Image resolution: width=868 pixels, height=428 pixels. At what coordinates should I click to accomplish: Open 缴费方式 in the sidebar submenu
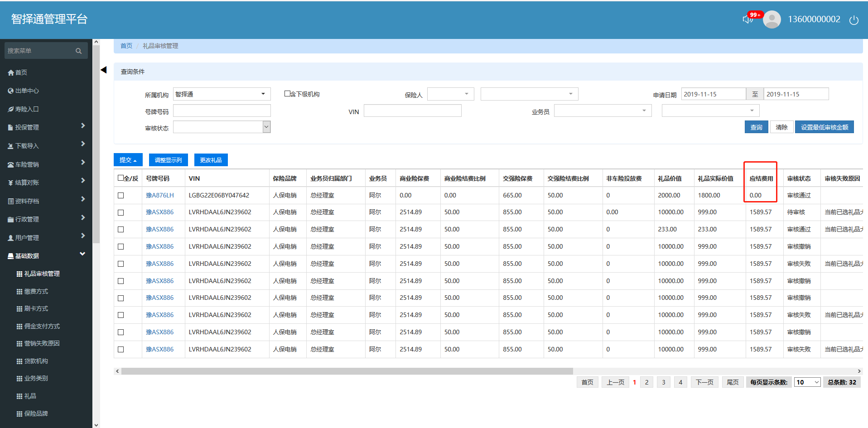[x=36, y=291]
